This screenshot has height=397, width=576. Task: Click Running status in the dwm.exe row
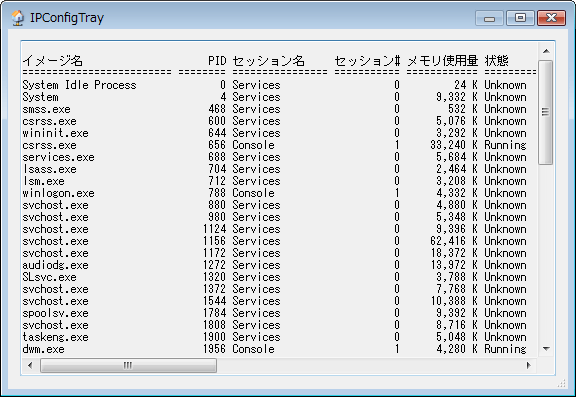click(x=505, y=349)
